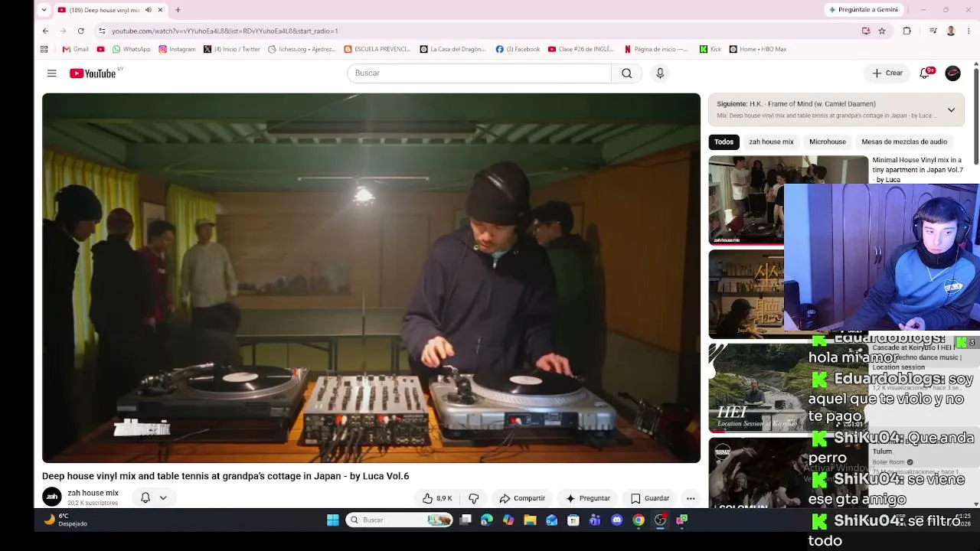This screenshot has width=980, height=551.
Task: Select the Todos filter chip
Action: [724, 142]
